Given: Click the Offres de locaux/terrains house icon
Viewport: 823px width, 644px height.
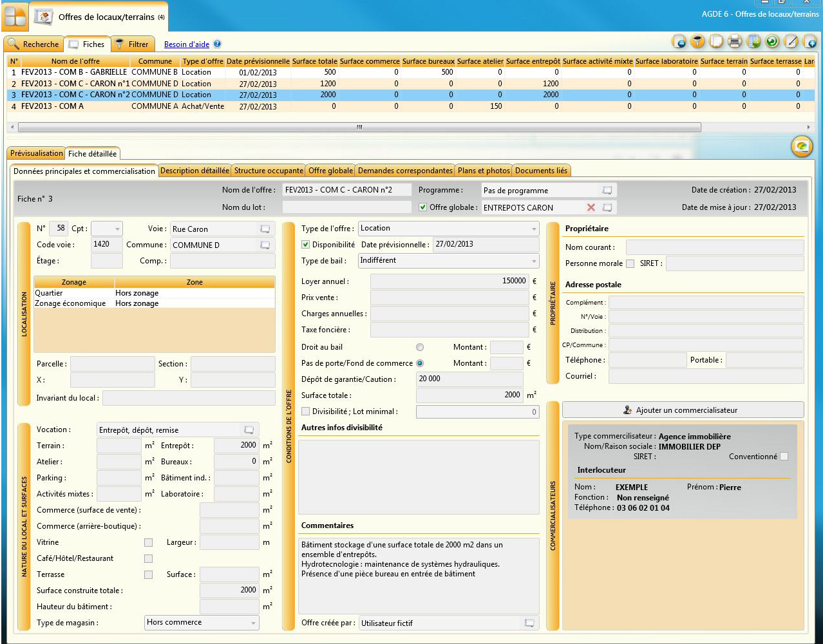Looking at the screenshot, I should pyautogui.click(x=44, y=17).
